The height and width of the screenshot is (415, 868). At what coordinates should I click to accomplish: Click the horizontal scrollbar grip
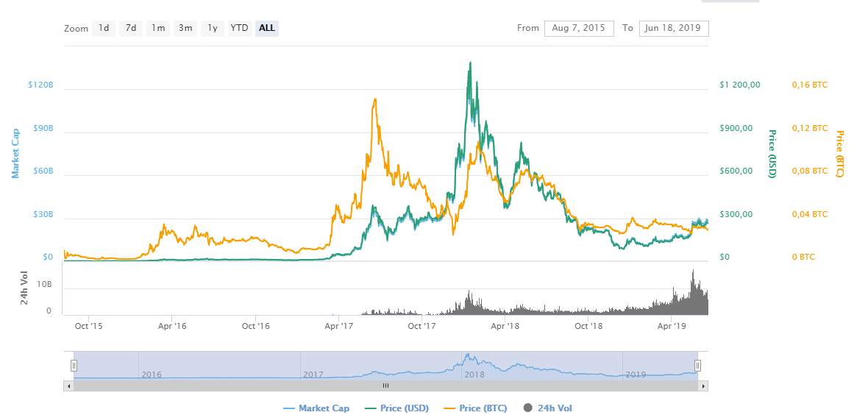386,386
